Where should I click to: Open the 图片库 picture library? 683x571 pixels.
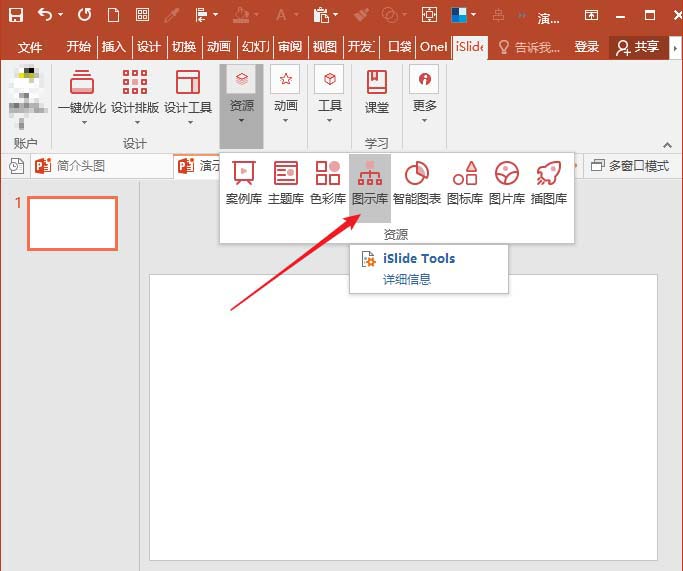(506, 182)
